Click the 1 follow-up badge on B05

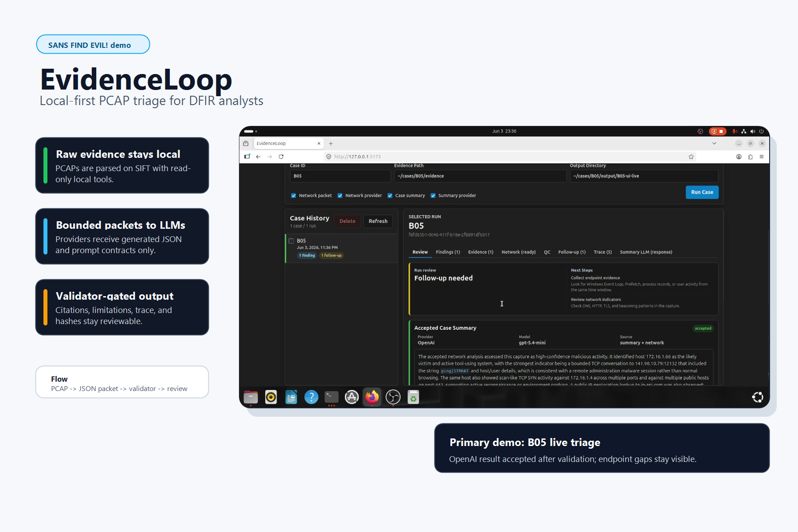tap(332, 255)
